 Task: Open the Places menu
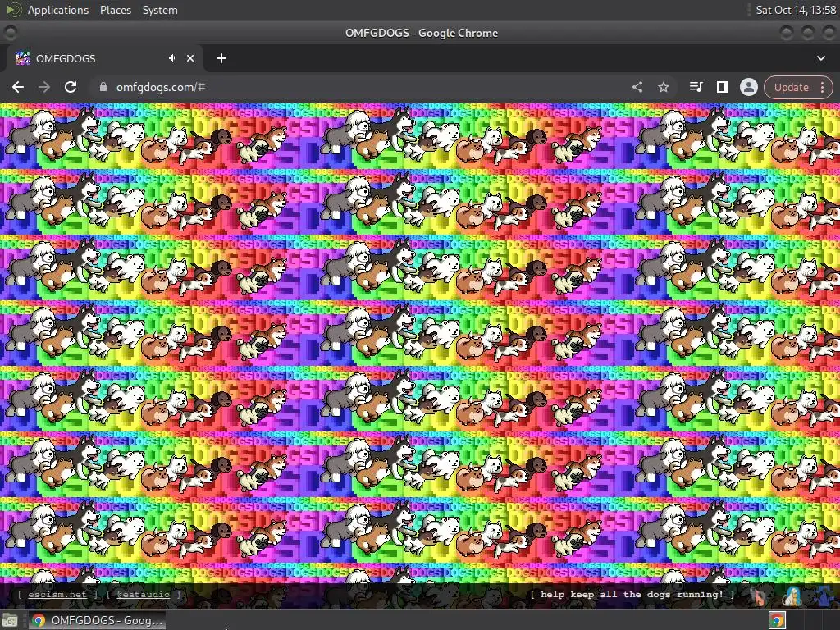(x=115, y=10)
